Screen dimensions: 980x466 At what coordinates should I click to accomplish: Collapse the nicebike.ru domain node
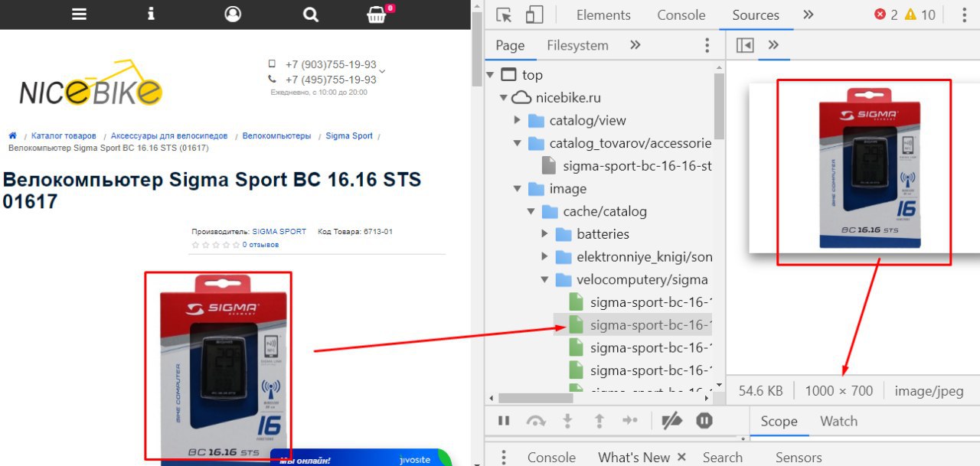point(504,98)
